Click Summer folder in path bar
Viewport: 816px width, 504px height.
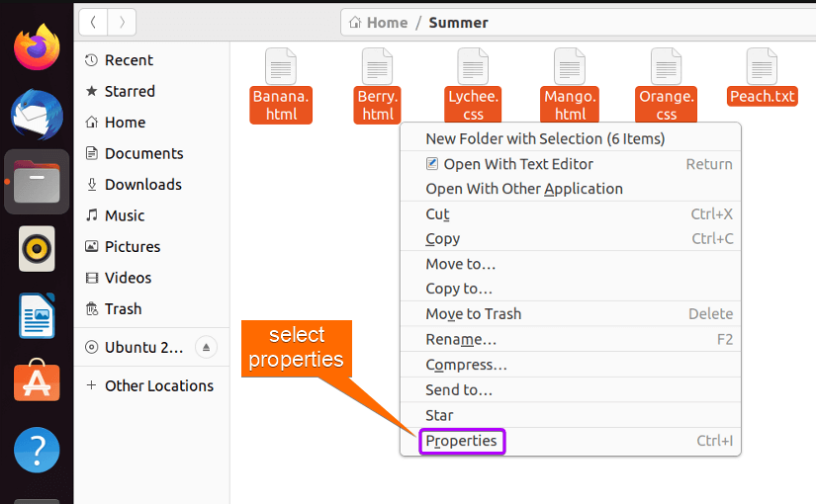tap(458, 23)
